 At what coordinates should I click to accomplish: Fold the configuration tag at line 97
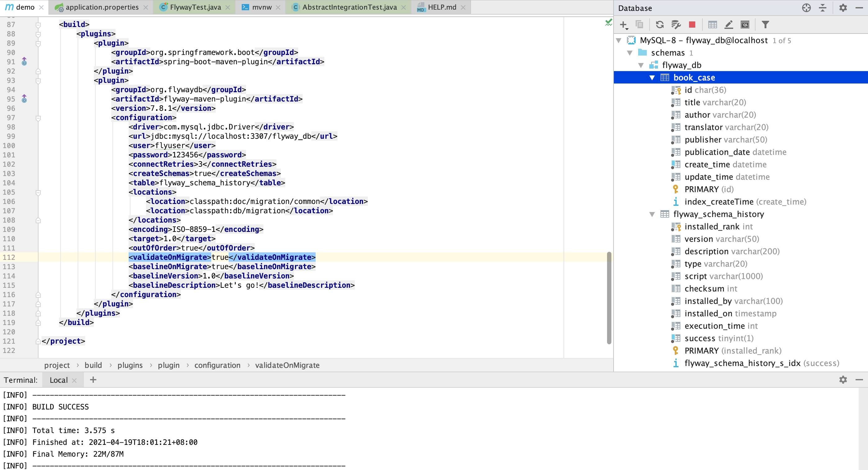[38, 118]
